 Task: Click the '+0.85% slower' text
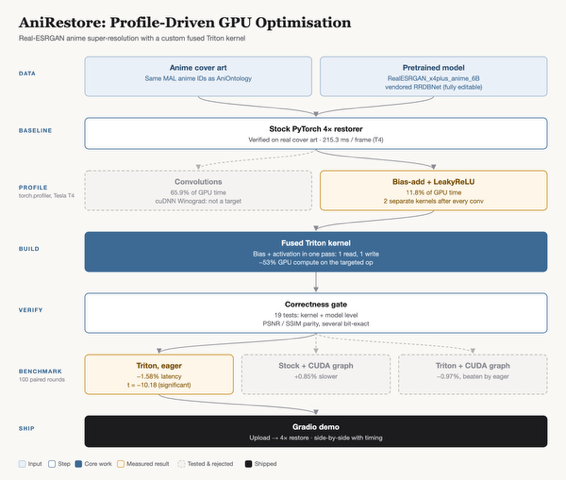point(316,376)
